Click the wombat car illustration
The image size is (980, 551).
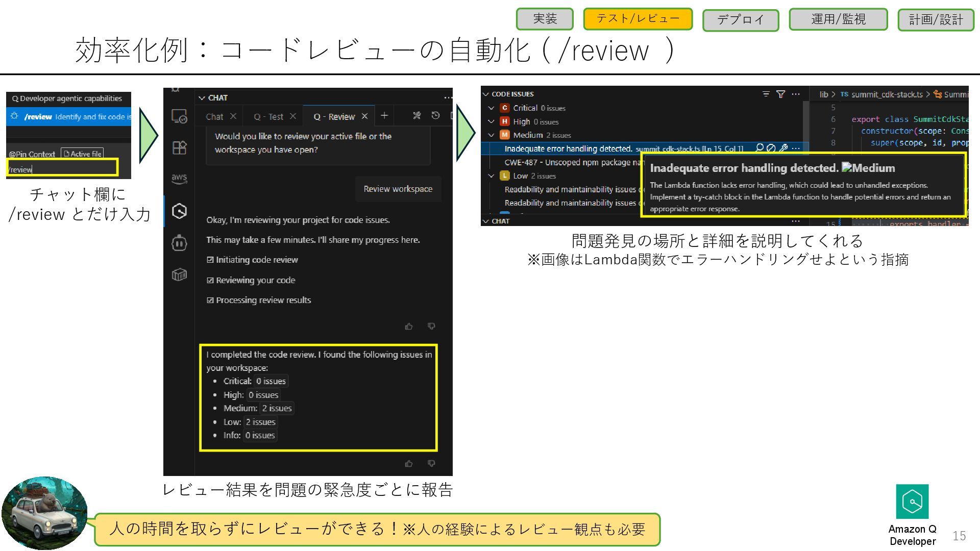pos(44,513)
